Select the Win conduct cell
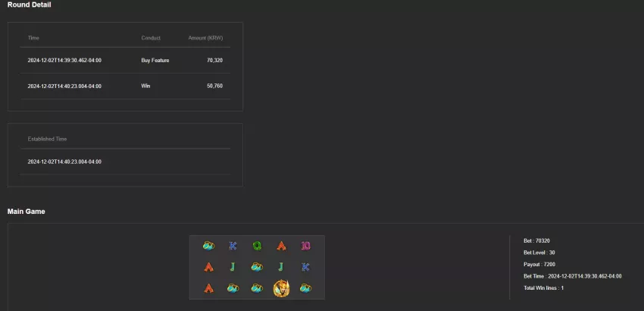Image resolution: width=644 pixels, height=311 pixels. [145, 86]
